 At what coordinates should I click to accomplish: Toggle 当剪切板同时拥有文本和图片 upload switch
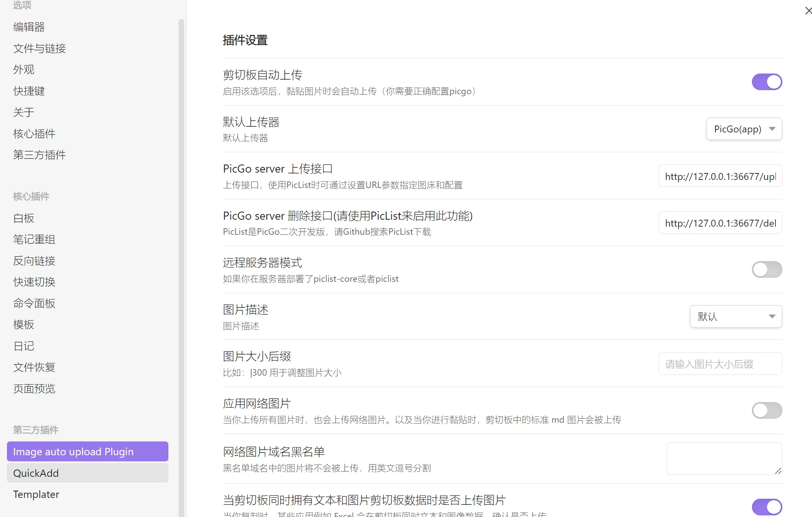pyautogui.click(x=767, y=506)
